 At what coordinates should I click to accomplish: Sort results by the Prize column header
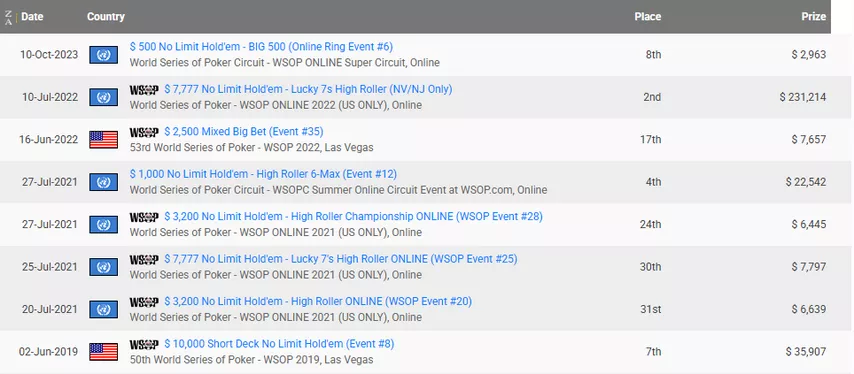pyautogui.click(x=814, y=17)
